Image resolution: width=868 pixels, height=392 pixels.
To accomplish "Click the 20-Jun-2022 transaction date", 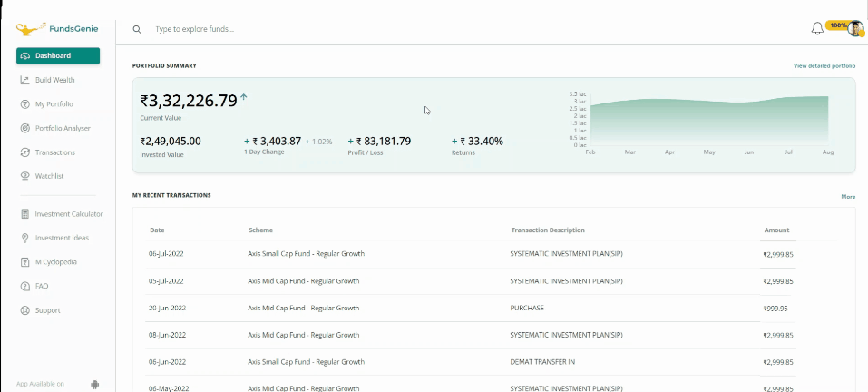I will (x=167, y=308).
